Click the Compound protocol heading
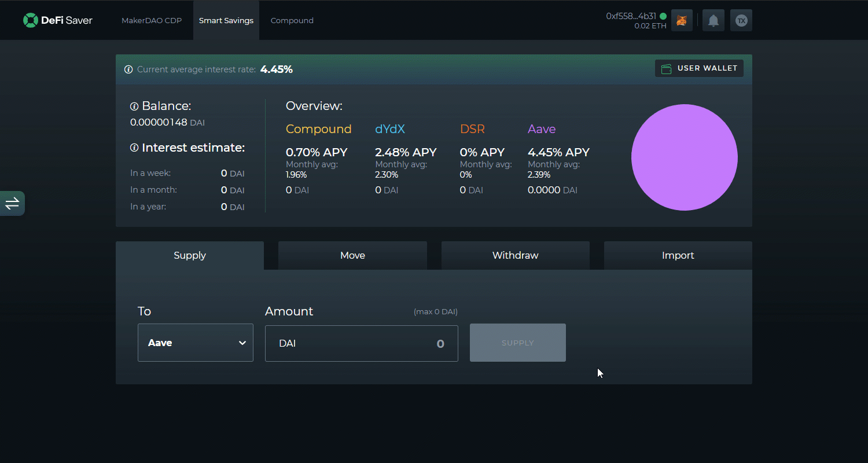 (319, 129)
